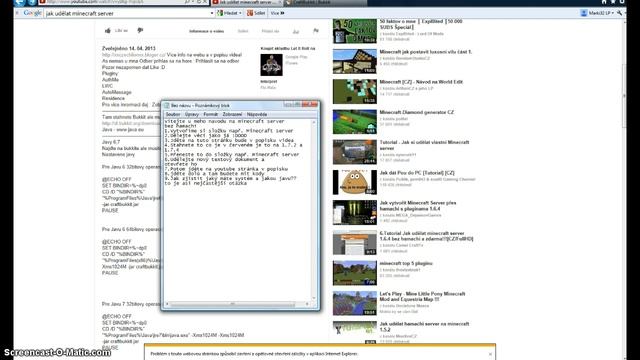The width and height of the screenshot is (640, 360).
Task: Click Notepad line '1.vytvoříme si složku'
Action: 229,131
